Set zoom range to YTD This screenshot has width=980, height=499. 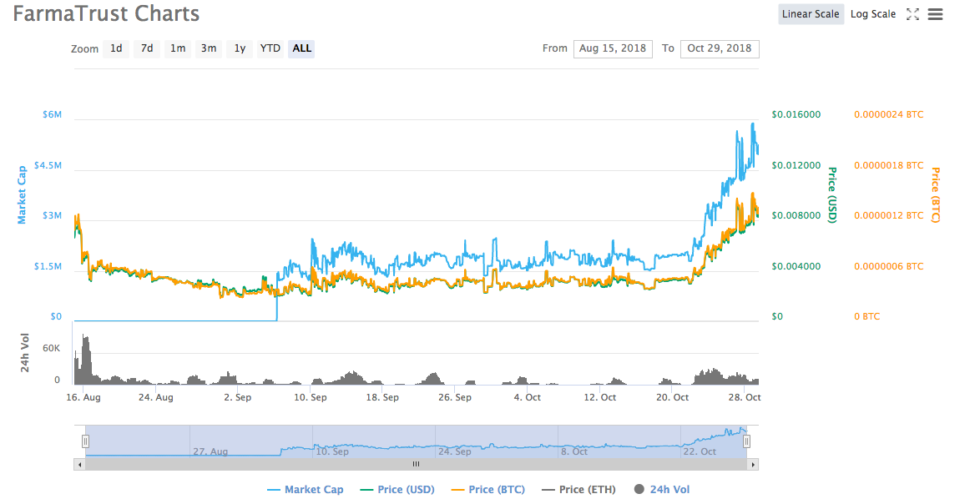click(x=270, y=48)
